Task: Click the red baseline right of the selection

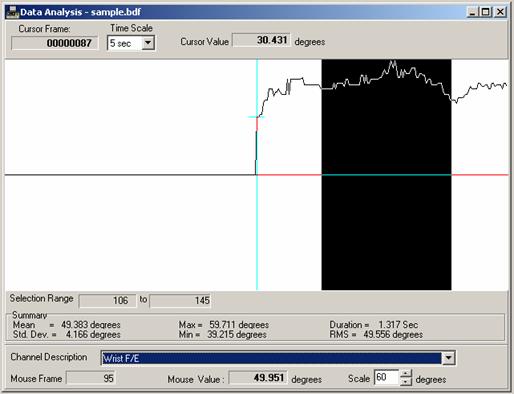Action: [480, 175]
